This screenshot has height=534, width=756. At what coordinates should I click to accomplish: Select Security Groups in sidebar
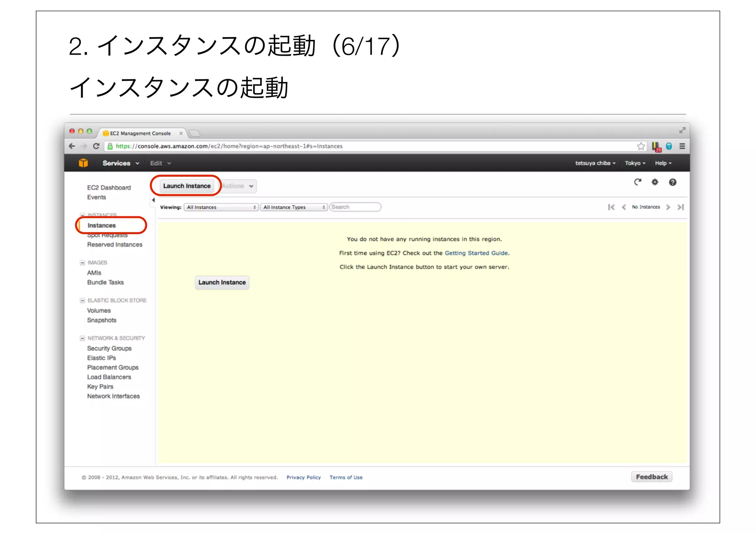pos(109,348)
